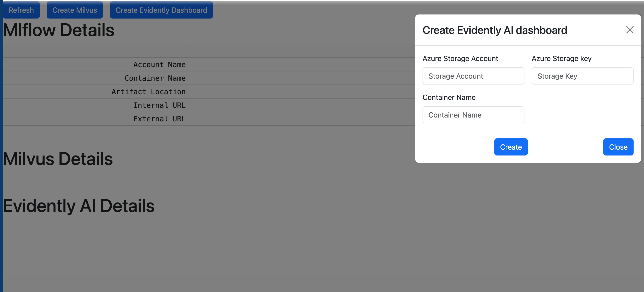Click the Container Name input box
This screenshot has width=644, height=292.
pos(473,115)
